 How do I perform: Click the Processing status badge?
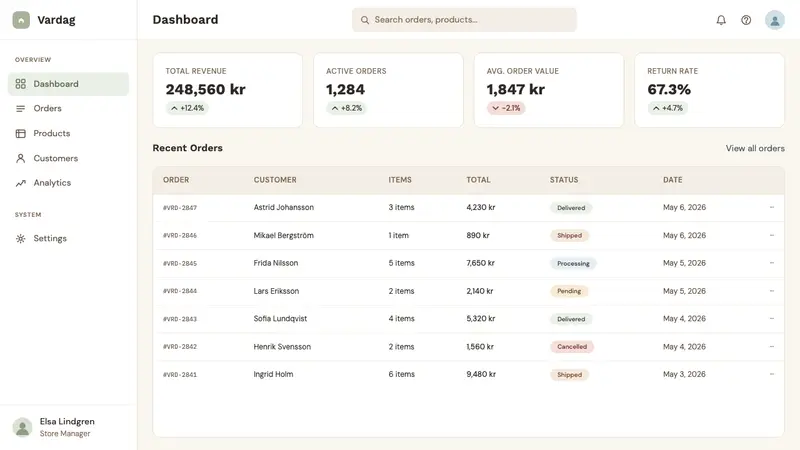tap(573, 263)
